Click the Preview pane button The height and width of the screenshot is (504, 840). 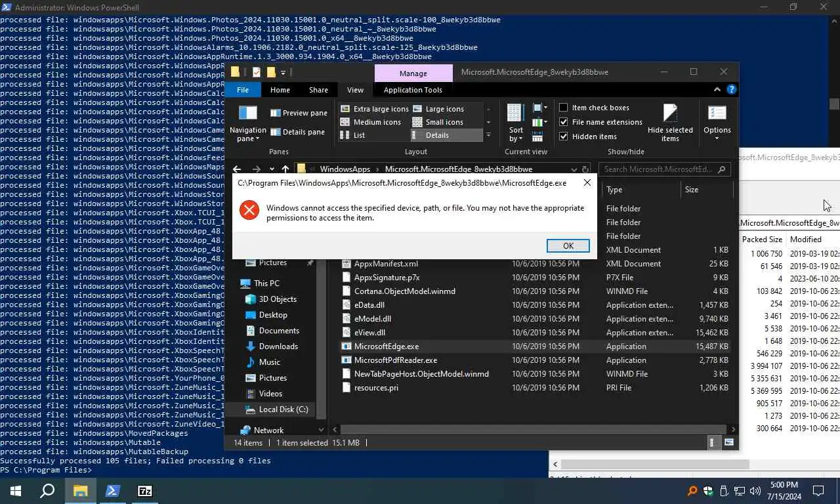coord(299,113)
